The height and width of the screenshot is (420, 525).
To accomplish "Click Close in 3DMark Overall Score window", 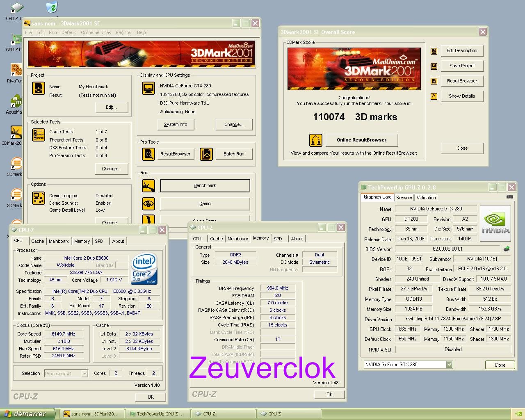I will 462,148.
